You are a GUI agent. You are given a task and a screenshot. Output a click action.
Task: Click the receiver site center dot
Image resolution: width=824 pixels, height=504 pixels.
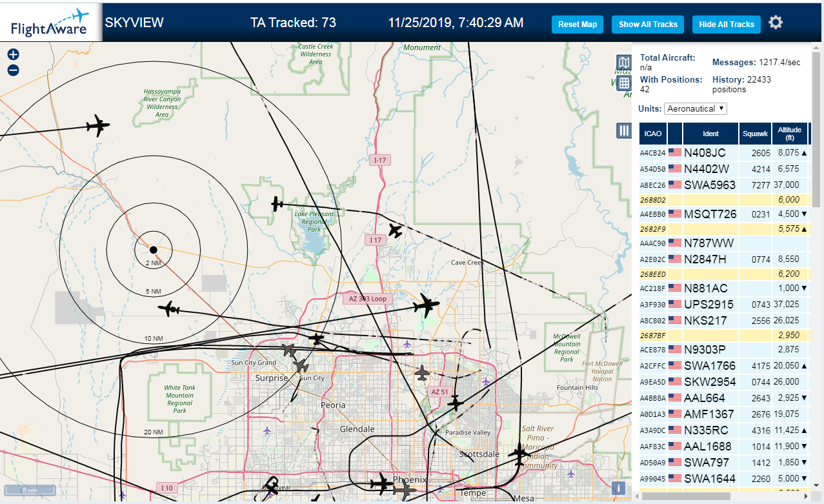[154, 249]
